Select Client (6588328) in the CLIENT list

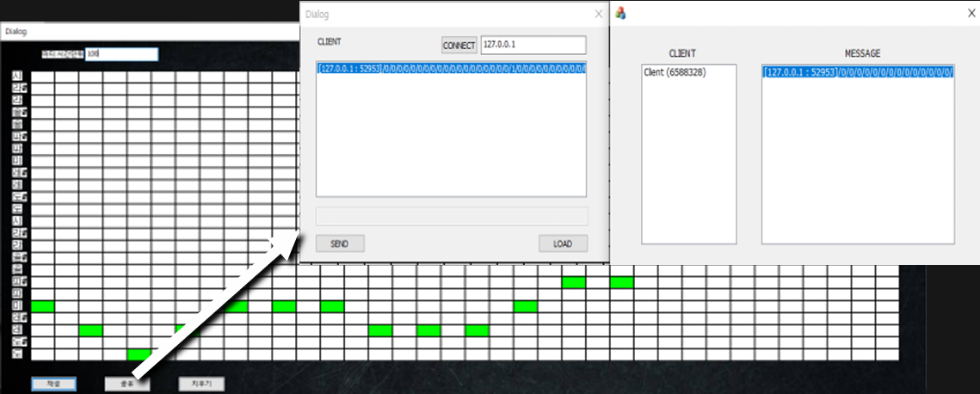click(x=675, y=73)
